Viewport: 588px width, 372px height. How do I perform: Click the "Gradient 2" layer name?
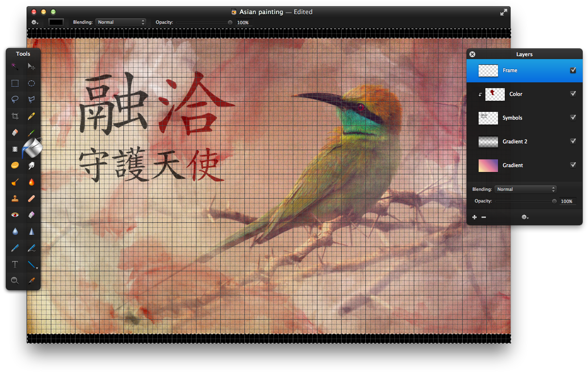(x=515, y=141)
